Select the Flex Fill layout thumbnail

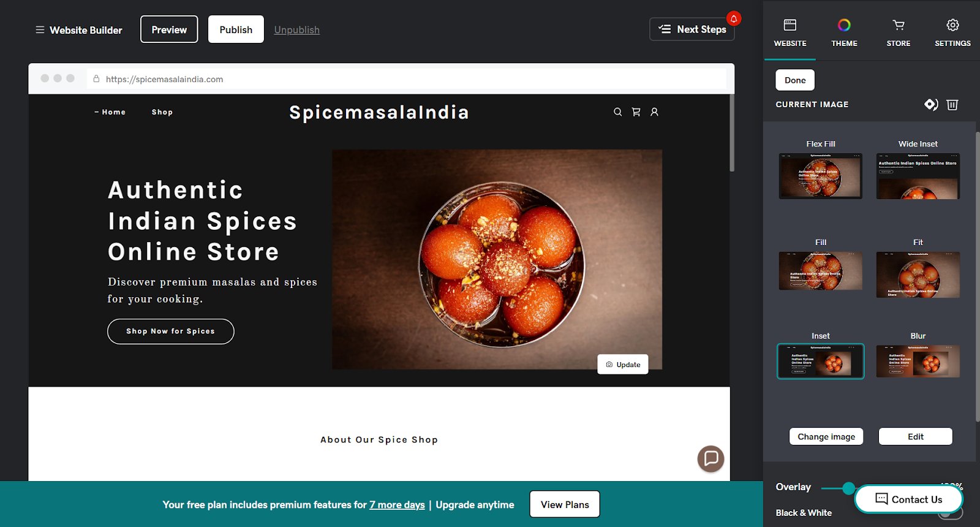(821, 176)
